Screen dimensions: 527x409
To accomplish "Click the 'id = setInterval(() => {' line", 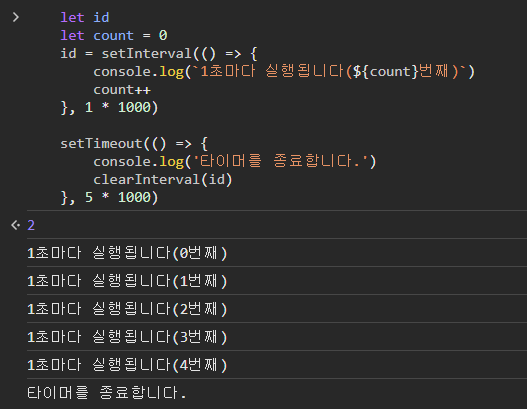I will point(159,53).
